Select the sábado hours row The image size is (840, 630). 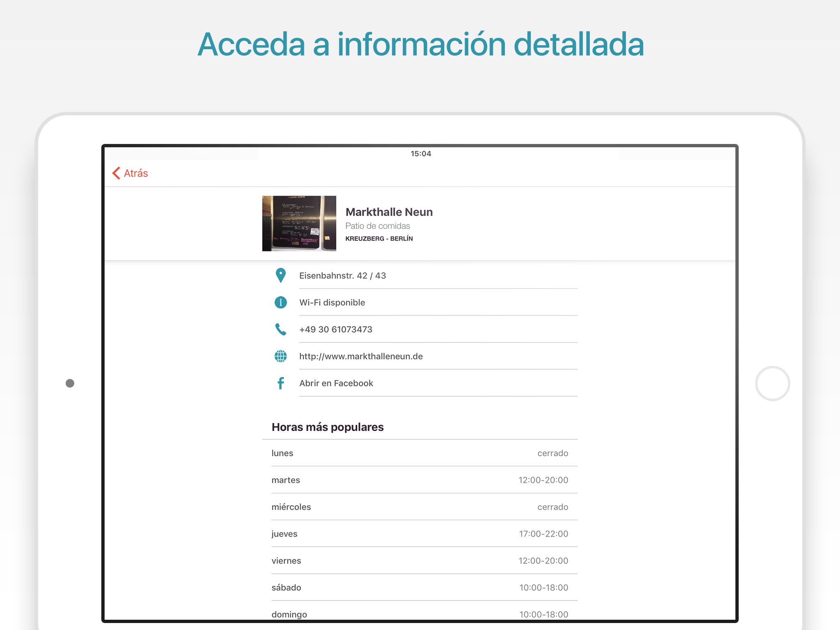pyautogui.click(x=420, y=587)
